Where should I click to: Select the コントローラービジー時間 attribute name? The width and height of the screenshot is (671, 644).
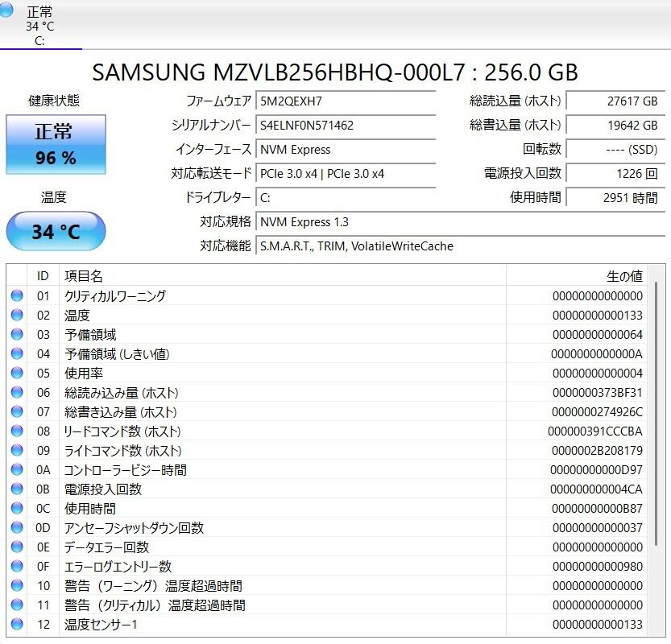(126, 470)
